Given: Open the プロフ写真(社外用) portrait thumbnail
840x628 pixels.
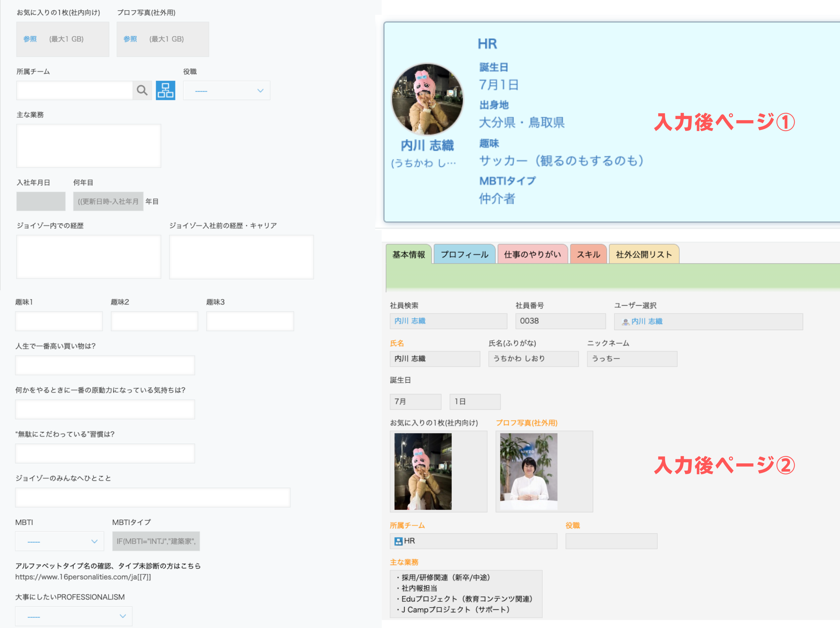Looking at the screenshot, I should pyautogui.click(x=528, y=472).
